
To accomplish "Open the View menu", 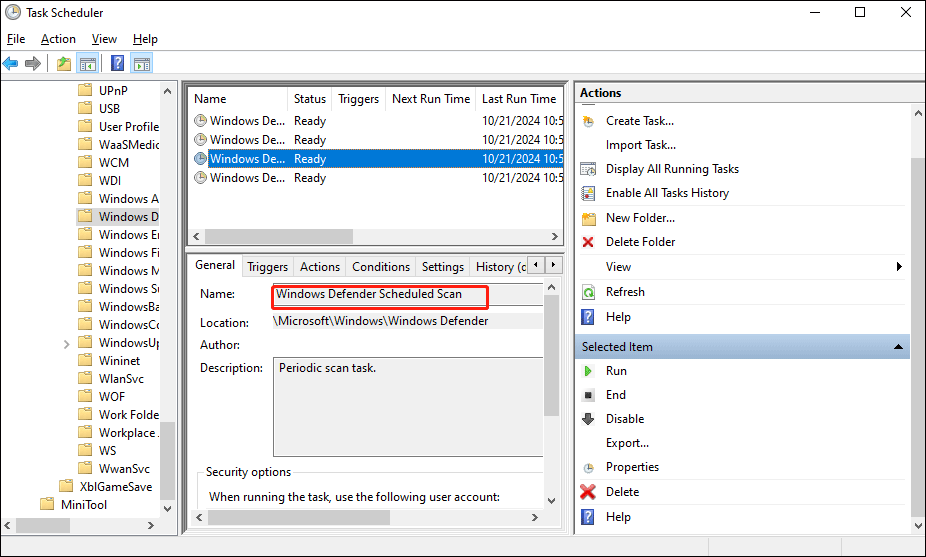I will pos(104,39).
